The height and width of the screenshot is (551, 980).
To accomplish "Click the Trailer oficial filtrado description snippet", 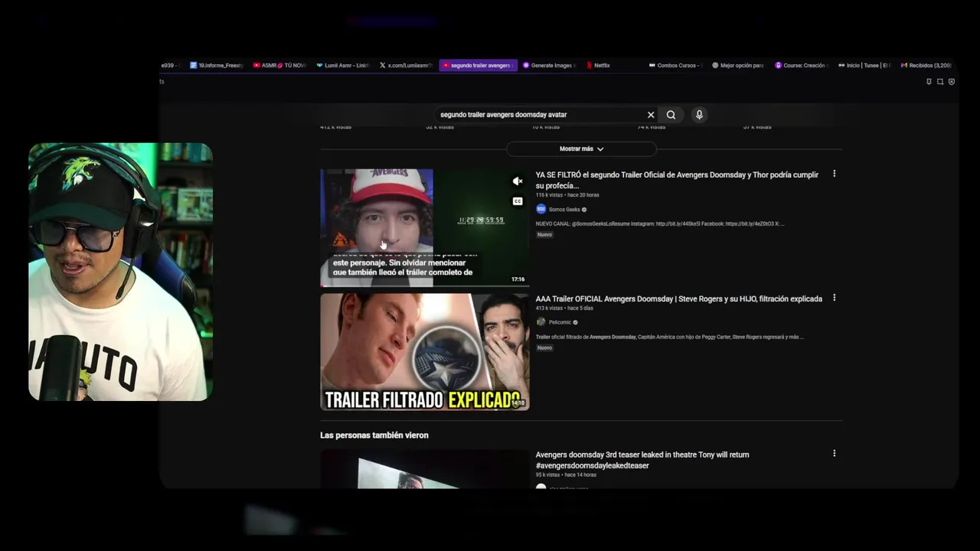I will pyautogui.click(x=670, y=337).
